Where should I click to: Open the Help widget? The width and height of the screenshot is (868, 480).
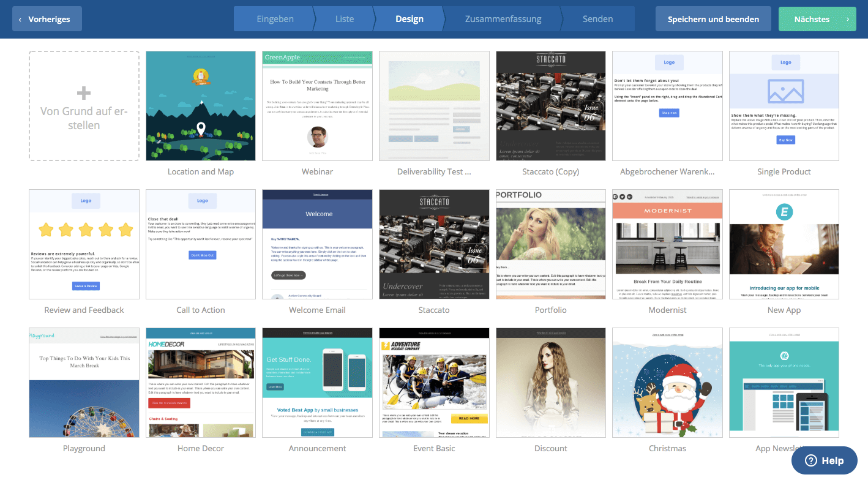(824, 460)
